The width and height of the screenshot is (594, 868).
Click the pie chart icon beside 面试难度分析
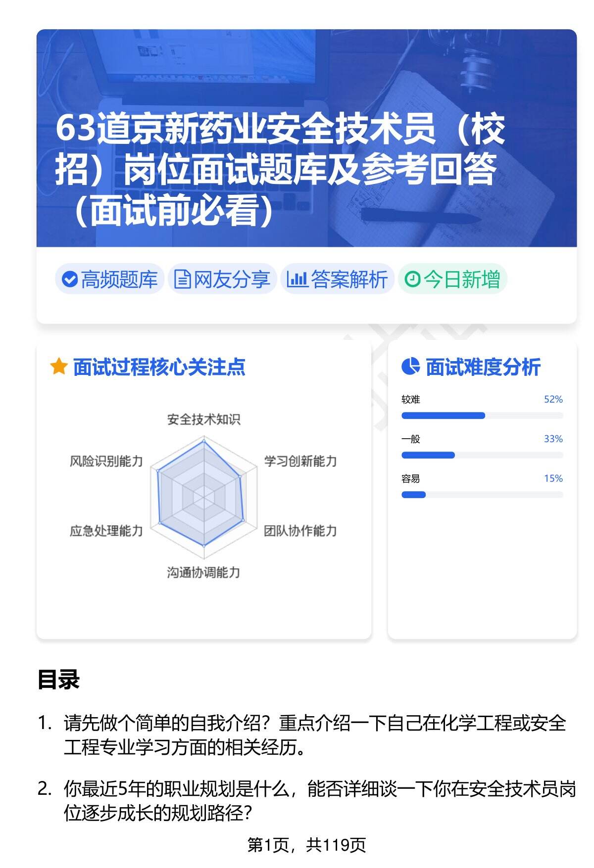coord(410,367)
